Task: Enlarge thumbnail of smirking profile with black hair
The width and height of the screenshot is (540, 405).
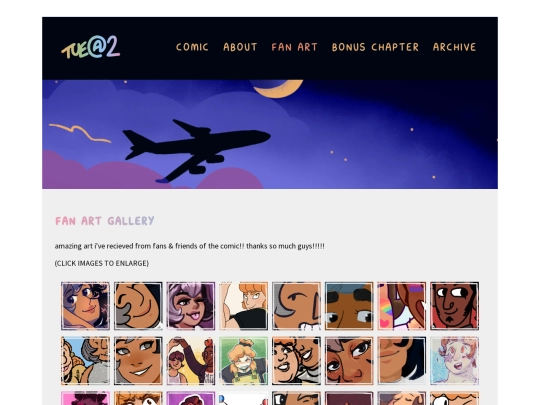Action: [x=402, y=361]
